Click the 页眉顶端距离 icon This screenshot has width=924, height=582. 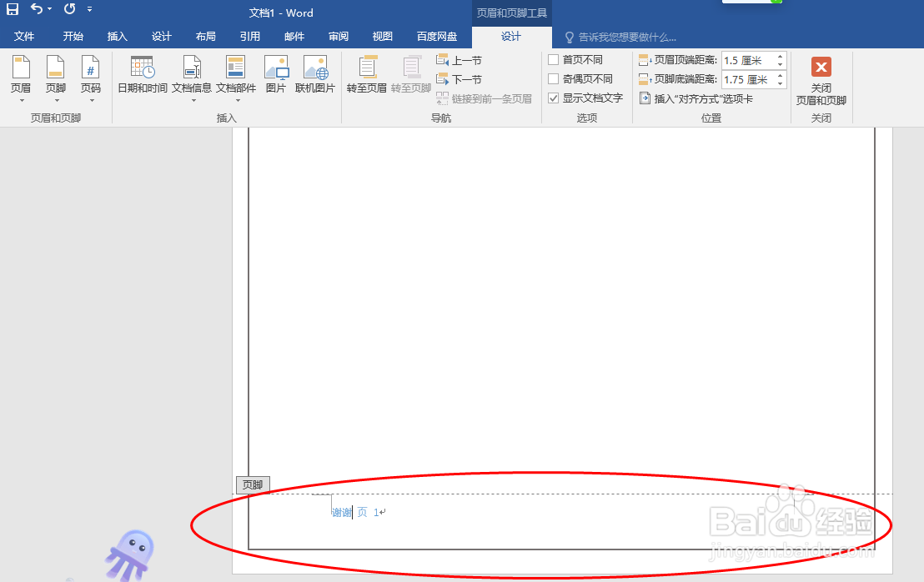click(x=645, y=60)
